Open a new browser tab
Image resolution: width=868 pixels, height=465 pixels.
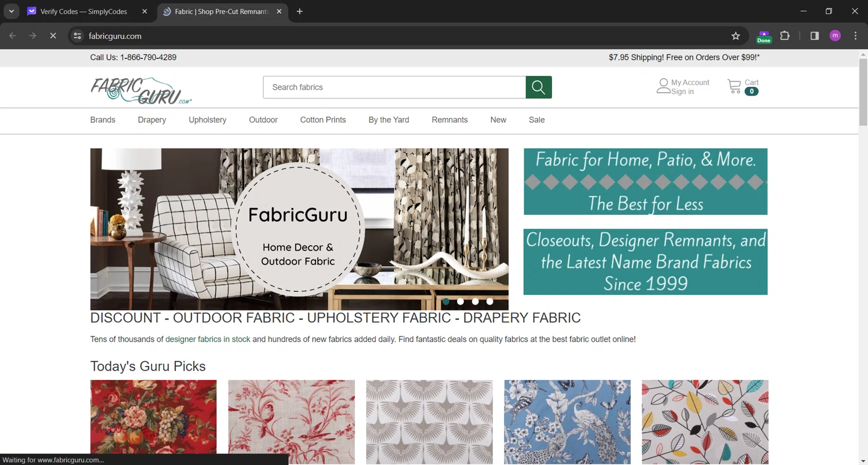point(299,12)
